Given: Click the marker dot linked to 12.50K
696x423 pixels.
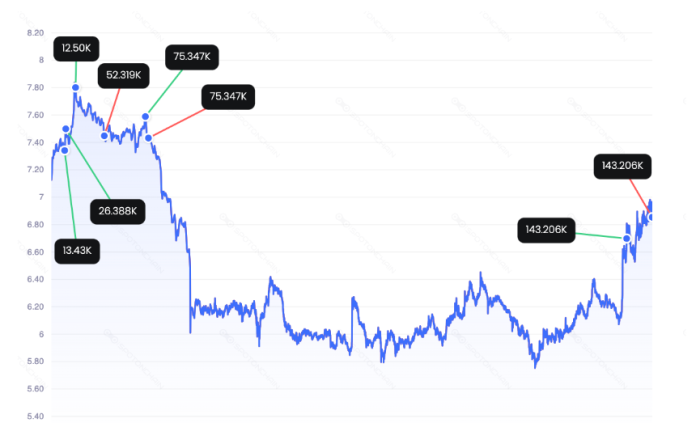Looking at the screenshot, I should (x=76, y=87).
